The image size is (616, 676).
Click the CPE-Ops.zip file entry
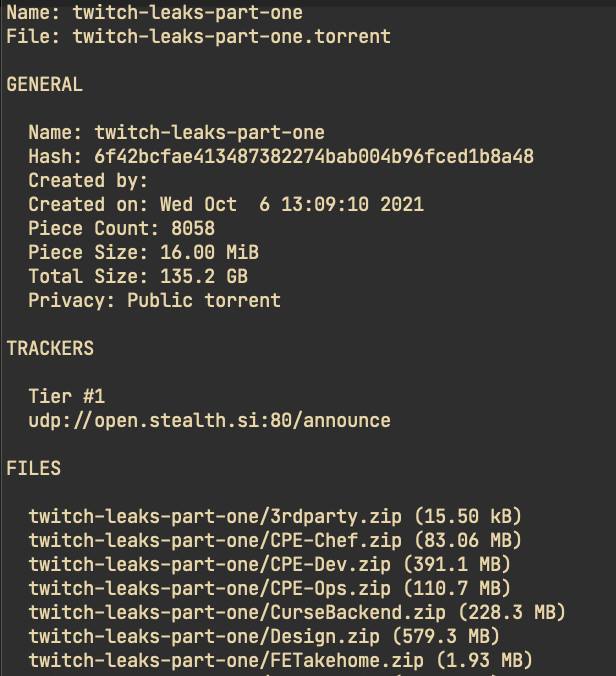coord(270,589)
